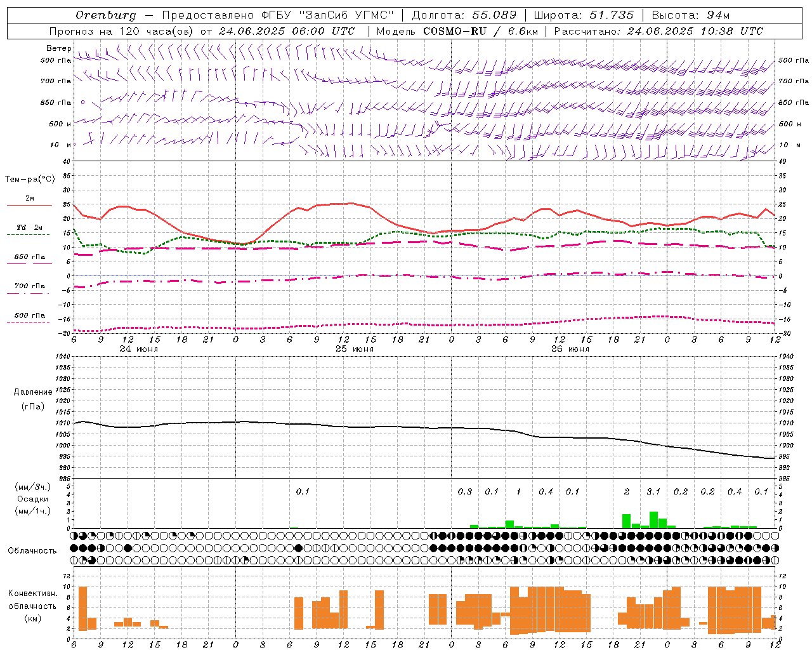Click the 'Td 2м' dew point legend label
Image resolution: width=812 pixels, height=650 pixels.
tap(30, 227)
